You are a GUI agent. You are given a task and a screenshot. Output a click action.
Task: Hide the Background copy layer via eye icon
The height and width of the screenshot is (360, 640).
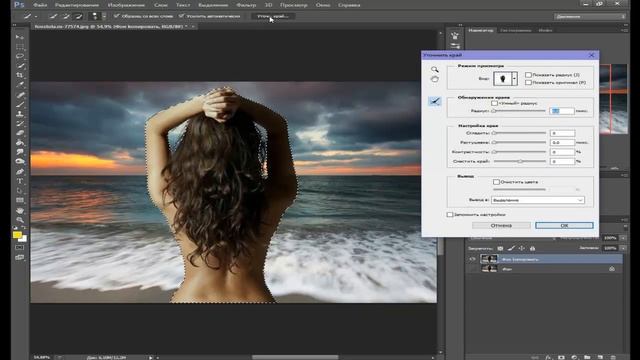pos(473,259)
